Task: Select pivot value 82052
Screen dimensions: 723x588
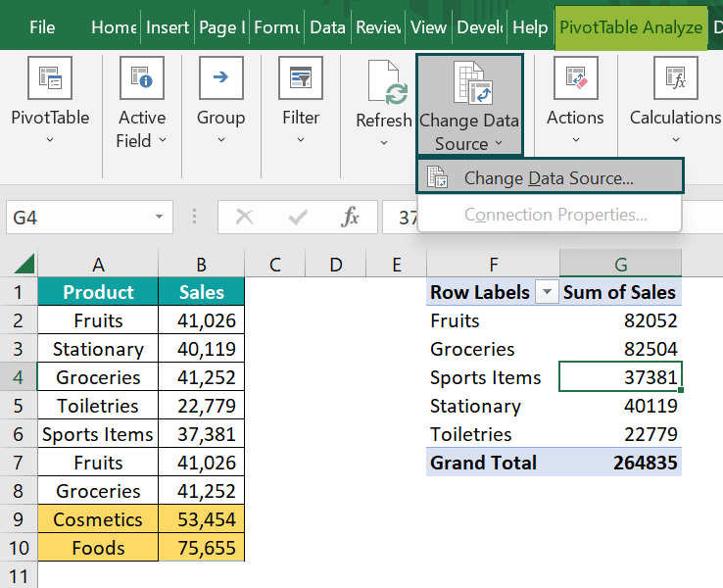Action: coord(621,320)
